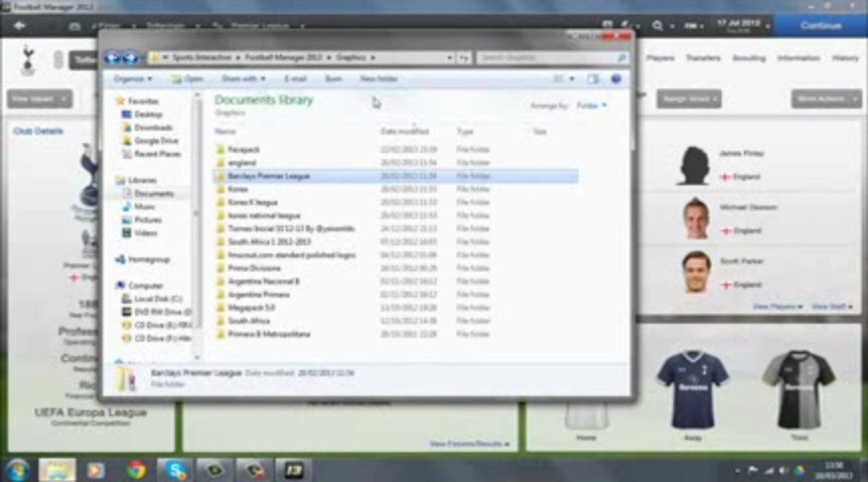Open Downloads in Favorites

(147, 128)
